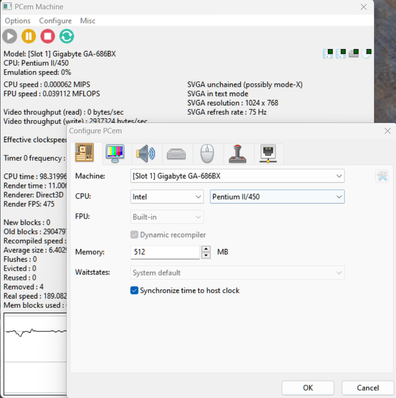
Task: Open the Options menu
Action: (x=17, y=21)
